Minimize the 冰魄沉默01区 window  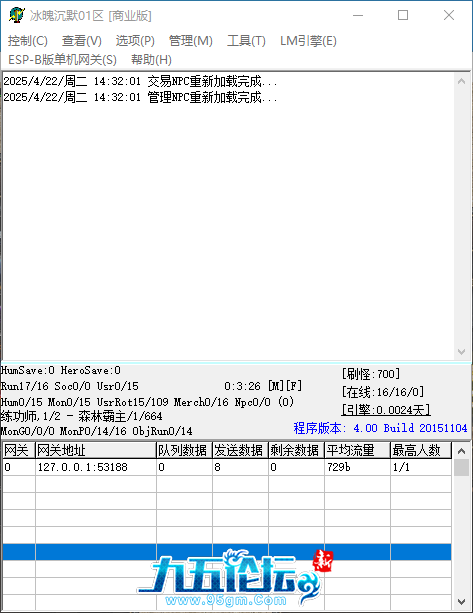358,15
